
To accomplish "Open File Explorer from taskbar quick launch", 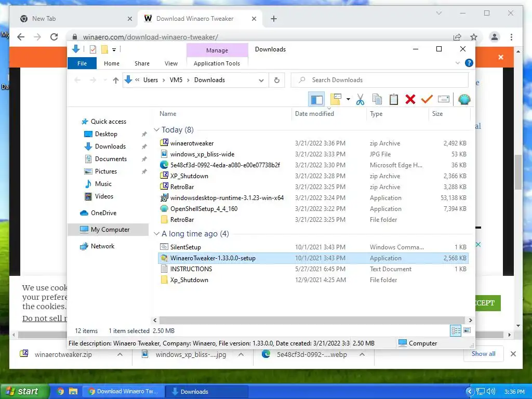I will (x=73, y=391).
